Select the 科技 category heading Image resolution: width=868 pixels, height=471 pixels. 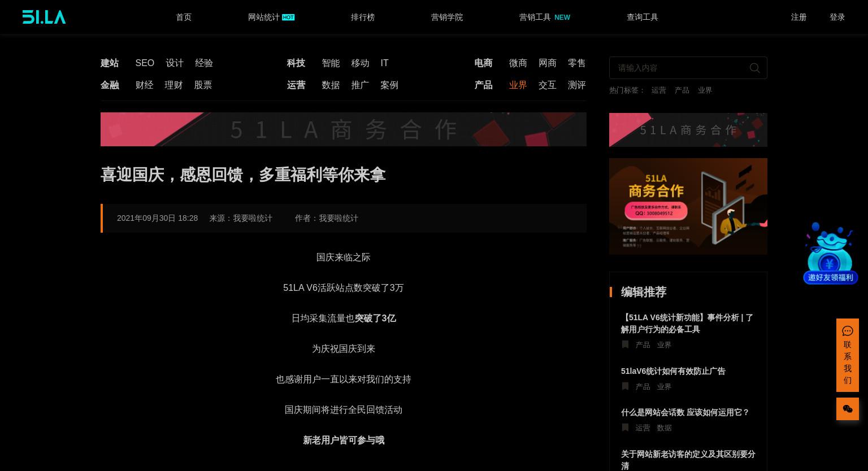pos(296,63)
